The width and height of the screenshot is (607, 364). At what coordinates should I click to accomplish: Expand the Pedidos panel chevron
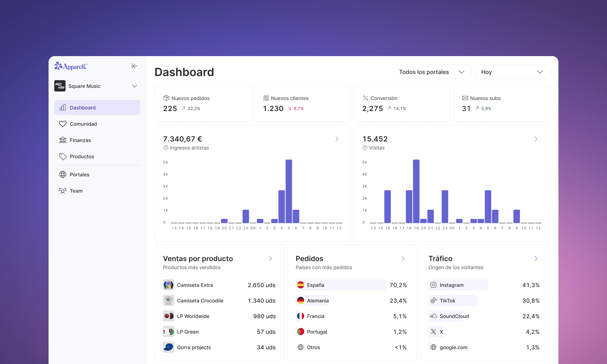tap(403, 259)
